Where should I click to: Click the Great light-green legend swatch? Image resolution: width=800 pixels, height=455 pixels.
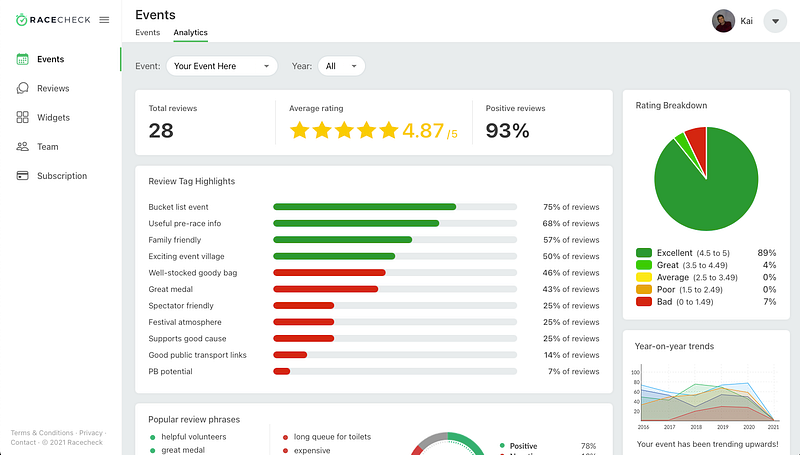(x=644, y=265)
